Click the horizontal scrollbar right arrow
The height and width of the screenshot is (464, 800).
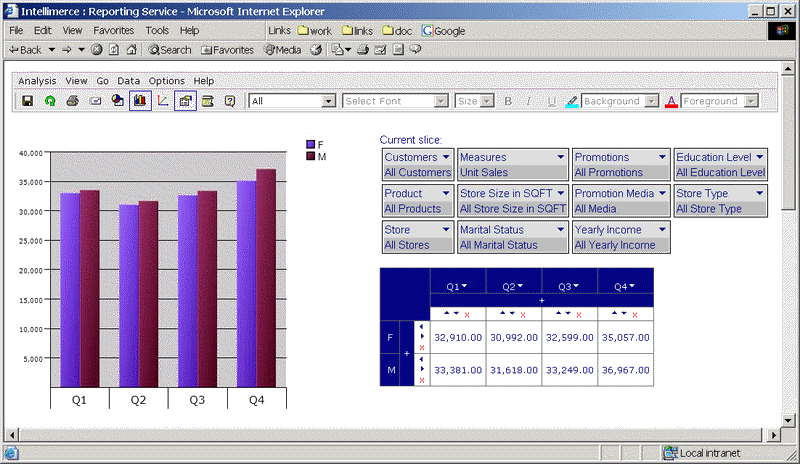(x=774, y=435)
